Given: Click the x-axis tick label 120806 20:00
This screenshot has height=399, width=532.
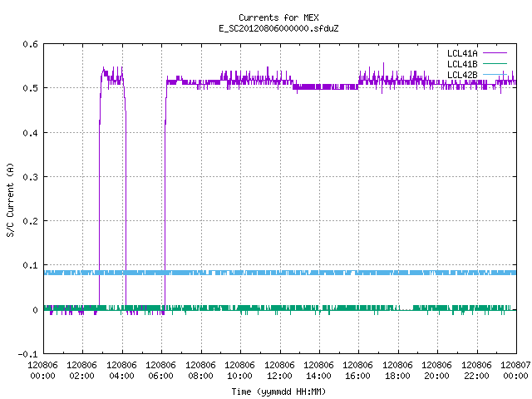Looking at the screenshot, I should [x=436, y=371].
